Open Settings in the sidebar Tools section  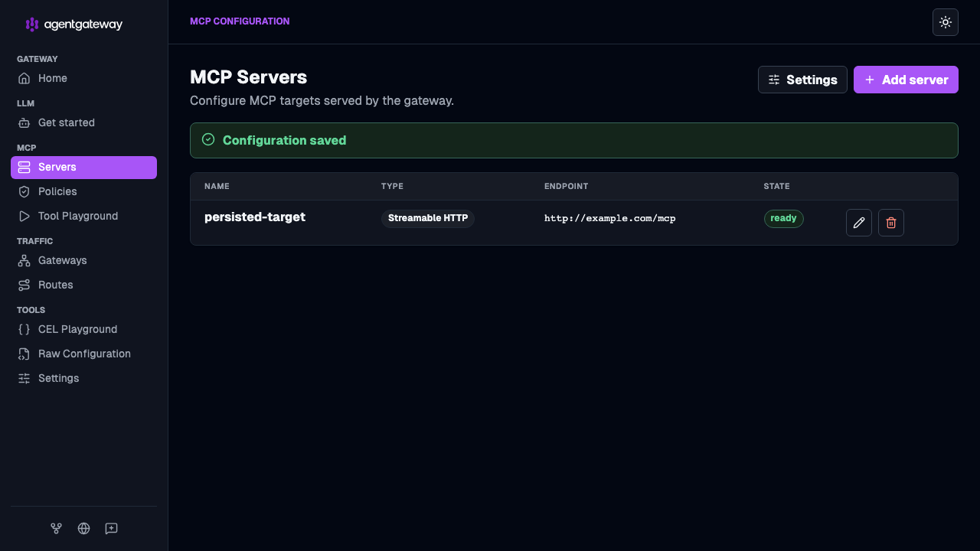point(83,378)
